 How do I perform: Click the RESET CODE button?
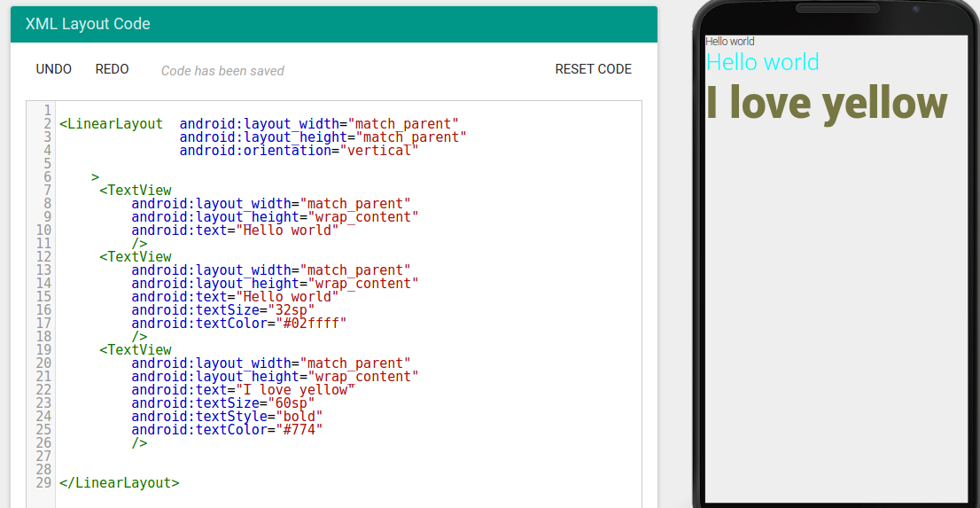593,69
